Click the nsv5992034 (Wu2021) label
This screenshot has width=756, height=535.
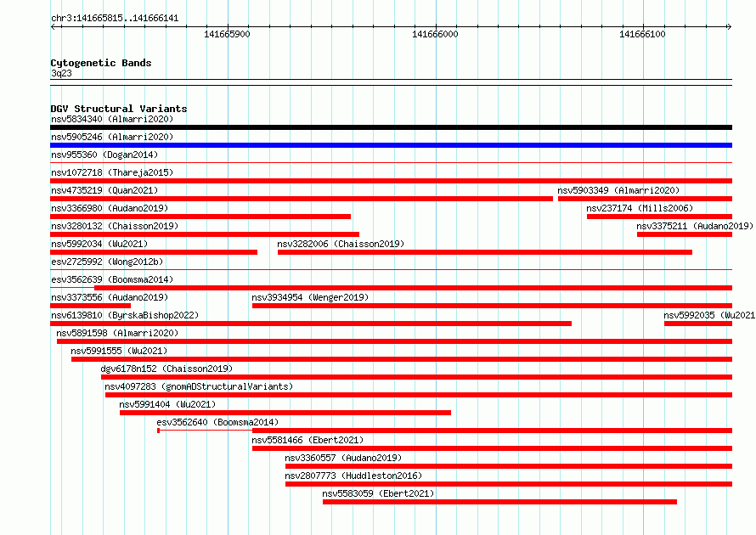tap(99, 244)
